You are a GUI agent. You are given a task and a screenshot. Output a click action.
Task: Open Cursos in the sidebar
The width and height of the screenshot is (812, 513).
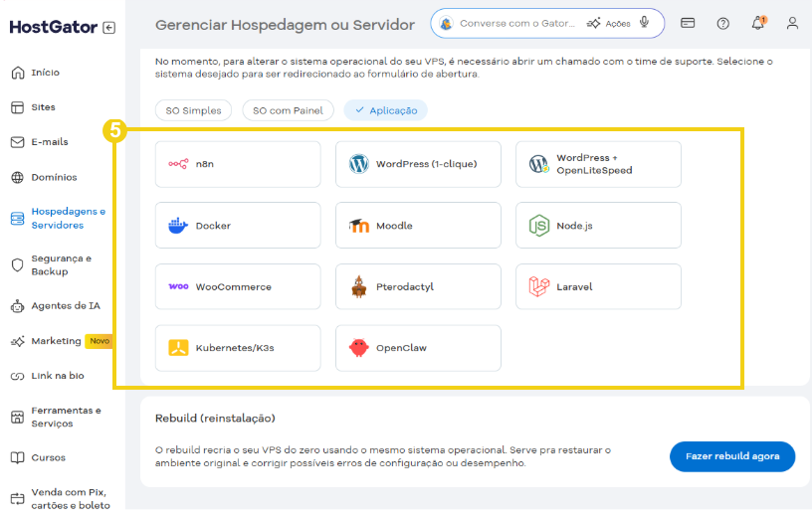[48, 457]
